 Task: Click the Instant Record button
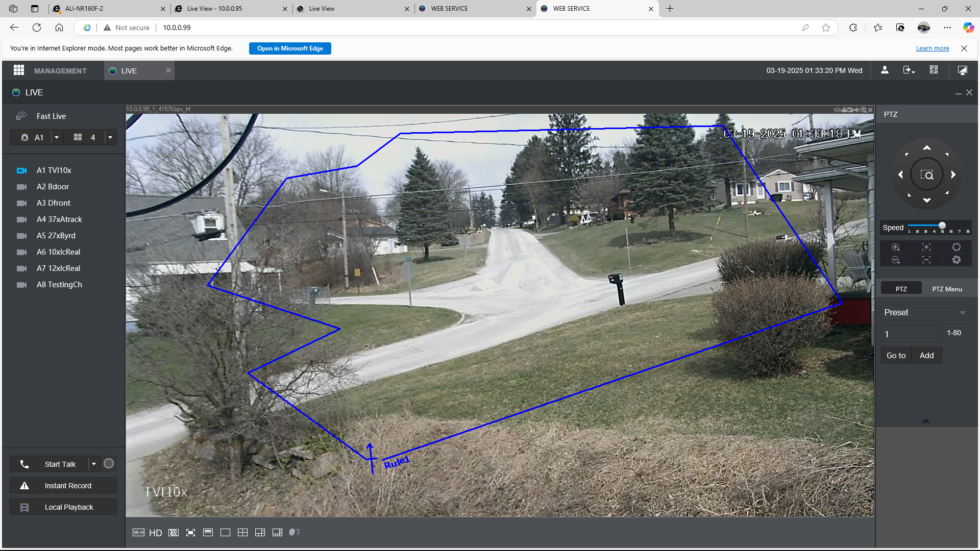[x=63, y=486]
